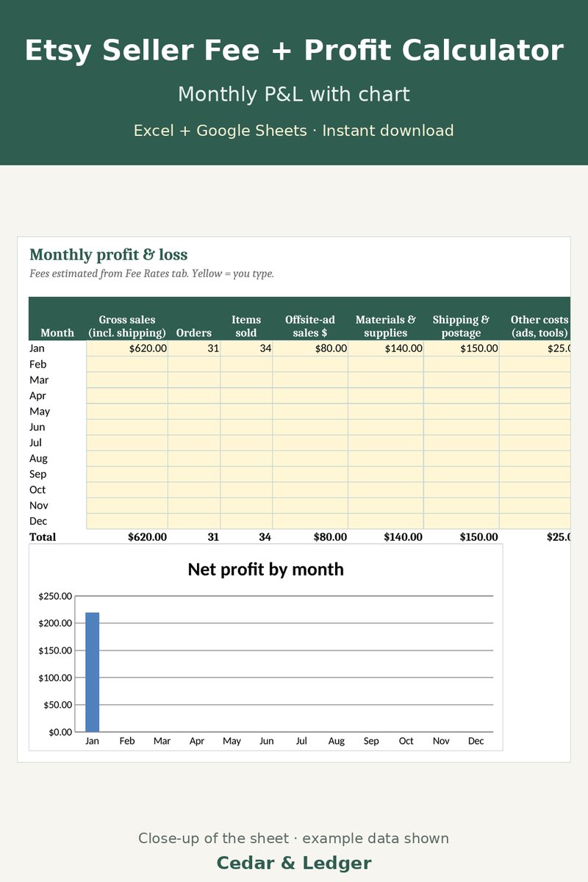
Task: Select the Jan orders cell showing 31
Action: tap(194, 348)
